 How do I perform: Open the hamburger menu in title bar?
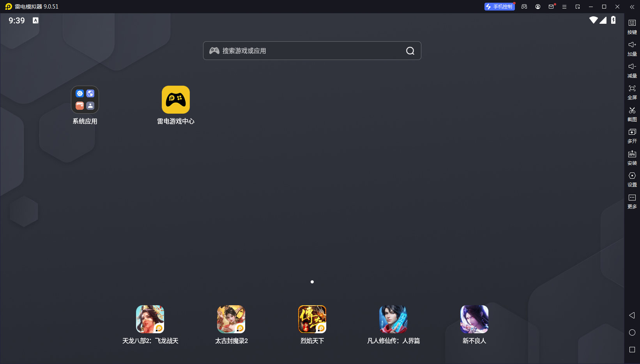click(x=564, y=7)
